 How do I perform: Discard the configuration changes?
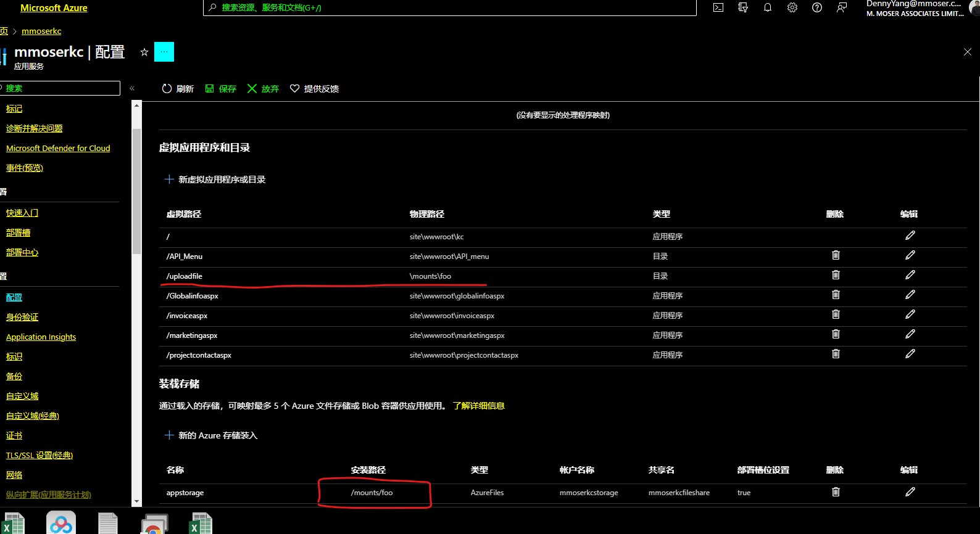coord(263,89)
